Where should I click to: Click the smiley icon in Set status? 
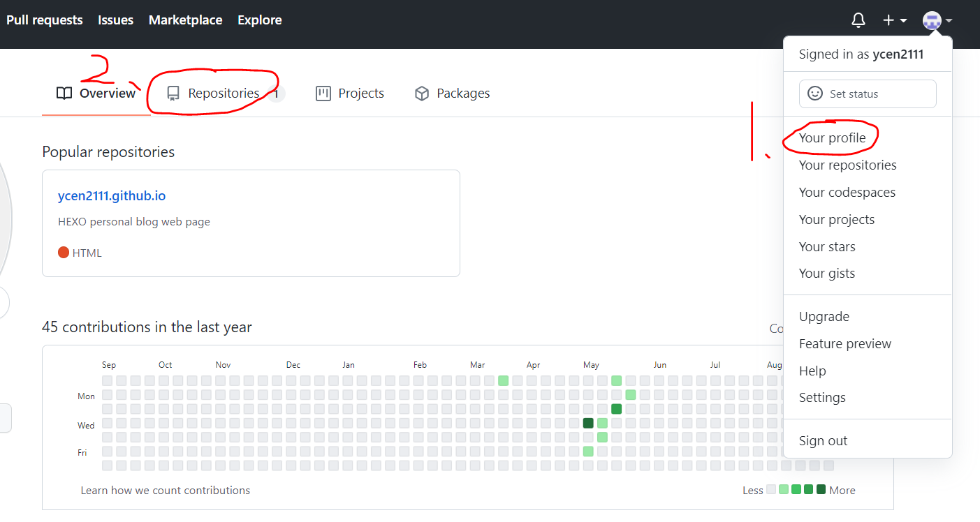click(x=815, y=94)
